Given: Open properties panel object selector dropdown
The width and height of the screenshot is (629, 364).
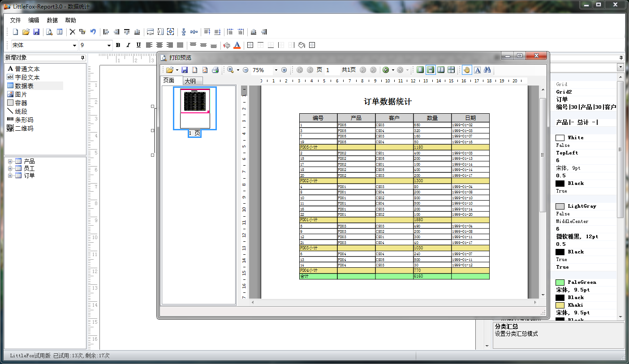Looking at the screenshot, I should point(620,67).
